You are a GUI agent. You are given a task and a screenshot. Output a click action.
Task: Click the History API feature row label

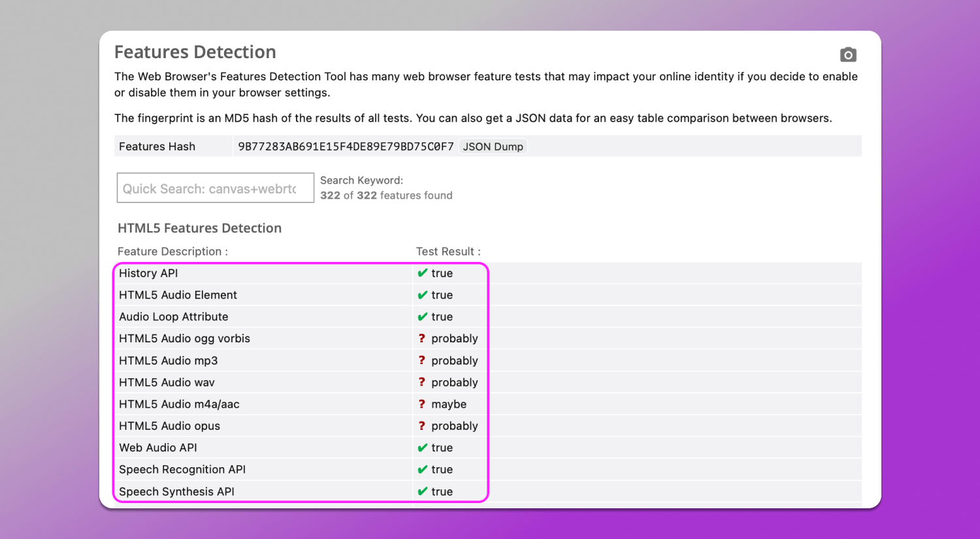pyautogui.click(x=148, y=273)
